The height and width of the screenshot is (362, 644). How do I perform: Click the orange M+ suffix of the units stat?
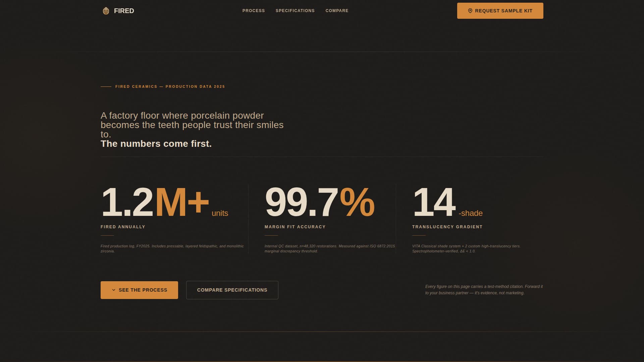tap(181, 201)
